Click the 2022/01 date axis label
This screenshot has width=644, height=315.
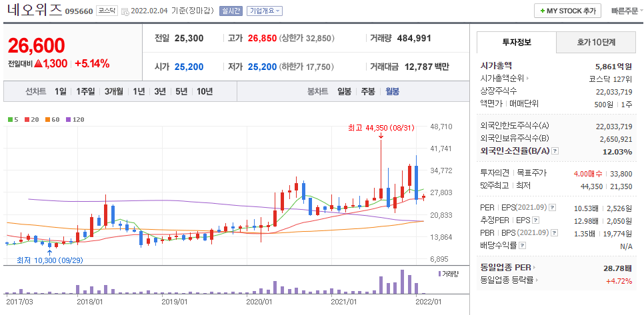point(428,301)
